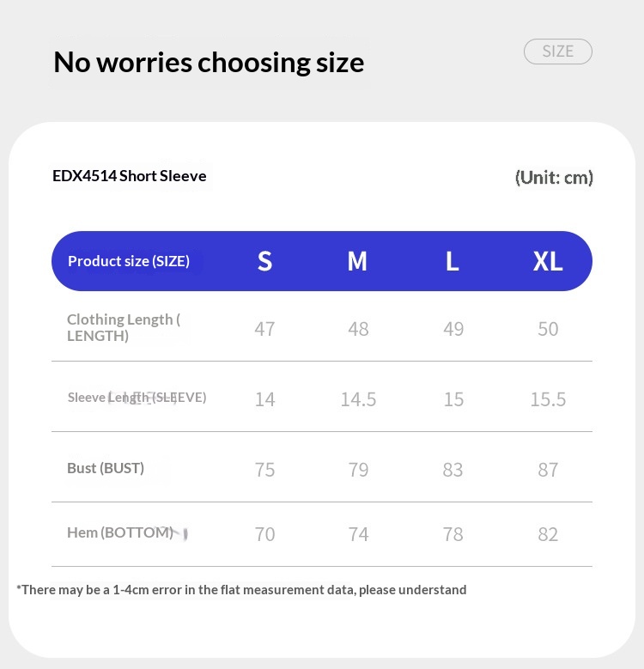Click the Product size (SIZE) header label
644x669 pixels.
(x=129, y=261)
